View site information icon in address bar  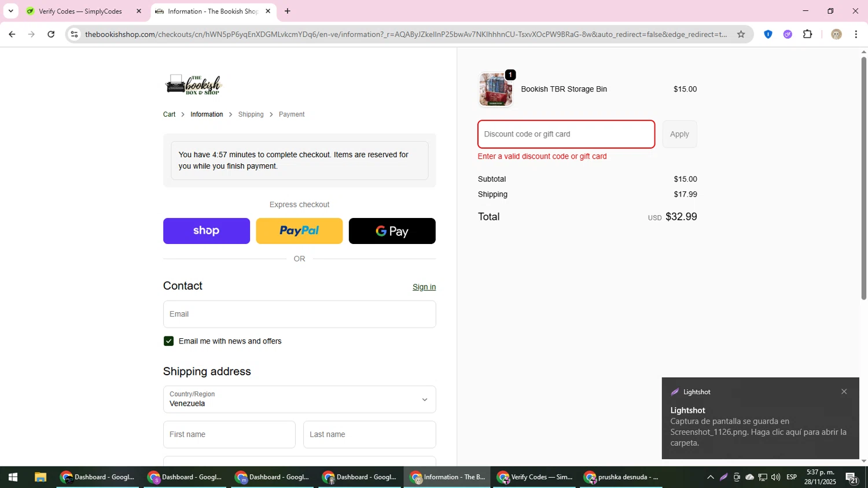pos(74,34)
